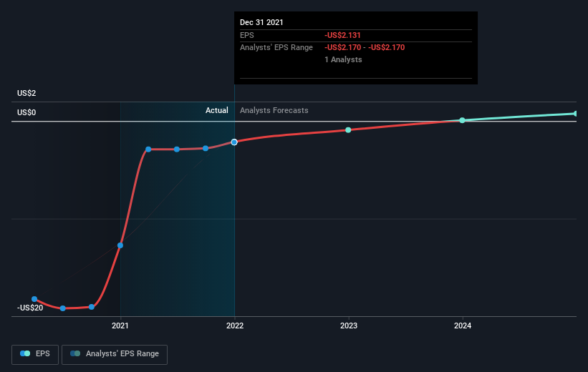Click the EPS value -US$2.131 in tooltip
588x372 pixels.
pyautogui.click(x=342, y=35)
